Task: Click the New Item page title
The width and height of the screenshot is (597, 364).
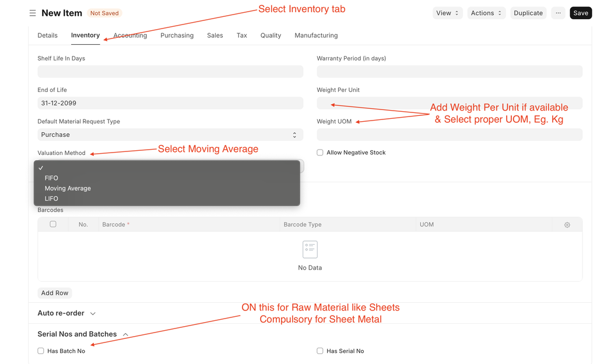Action: tap(62, 13)
